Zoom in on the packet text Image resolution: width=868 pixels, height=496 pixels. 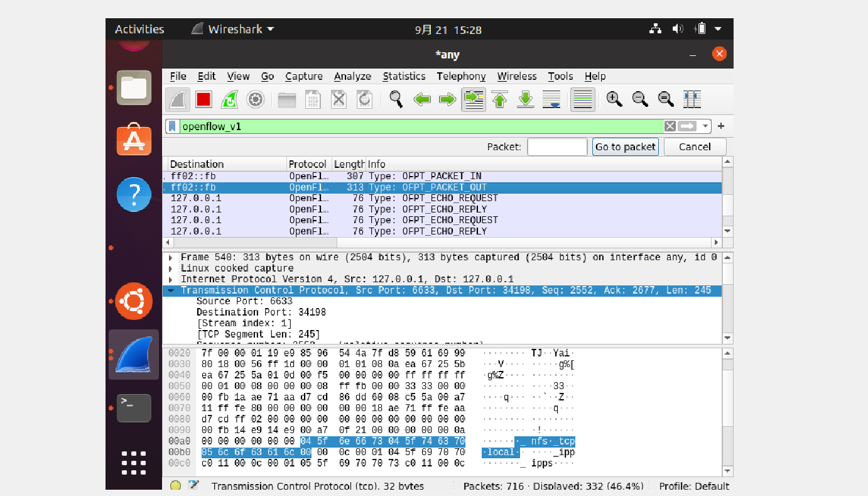(x=614, y=99)
